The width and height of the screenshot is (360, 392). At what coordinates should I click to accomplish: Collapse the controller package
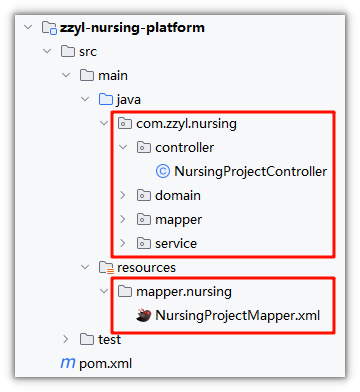click(123, 147)
